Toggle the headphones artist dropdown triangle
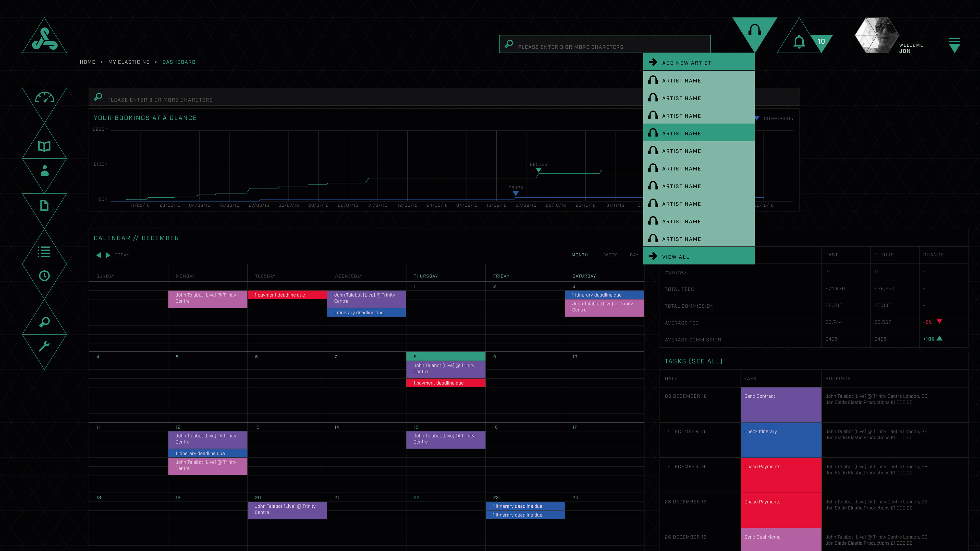 coord(754,30)
